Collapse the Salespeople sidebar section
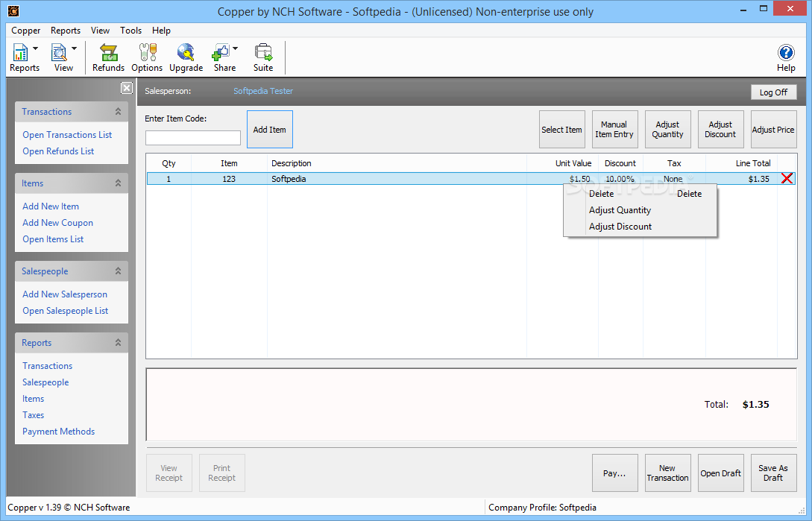 (118, 271)
